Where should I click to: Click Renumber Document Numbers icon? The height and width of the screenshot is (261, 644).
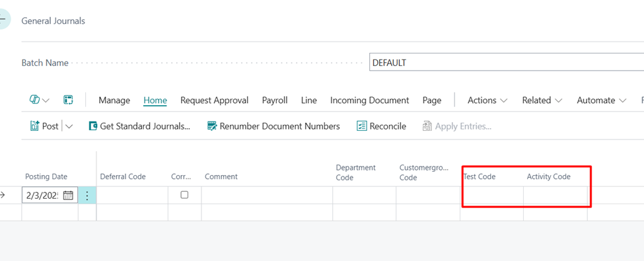(x=212, y=126)
